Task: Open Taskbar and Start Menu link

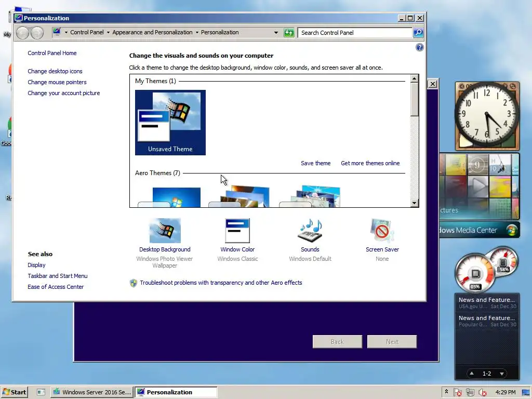Action: click(x=58, y=276)
